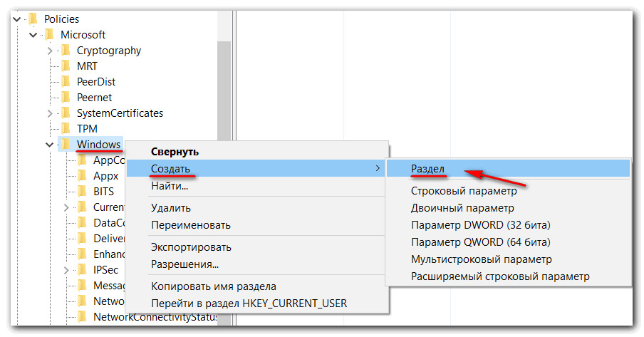The height and width of the screenshot is (337, 644).
Task: Click the Peernet folder icon
Action: click(x=66, y=98)
